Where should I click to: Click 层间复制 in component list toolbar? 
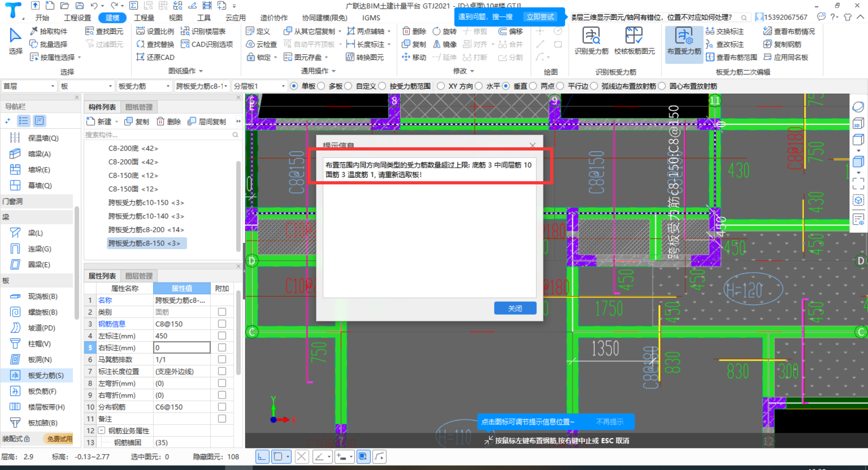pyautogui.click(x=207, y=122)
